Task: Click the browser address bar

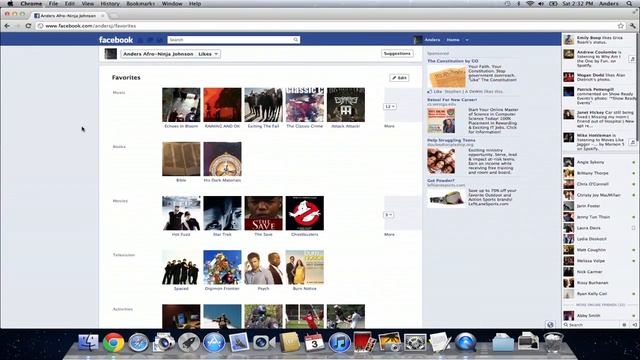Action: tap(327, 26)
